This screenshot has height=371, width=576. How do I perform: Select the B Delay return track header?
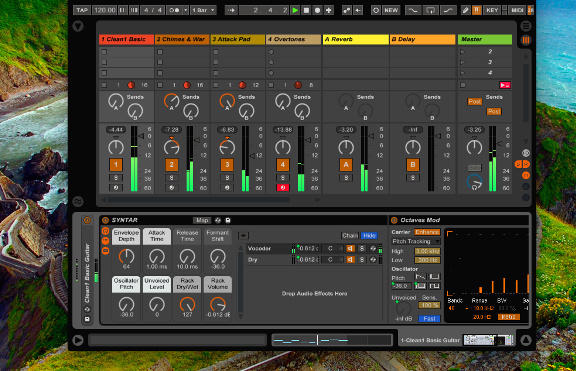tap(422, 39)
